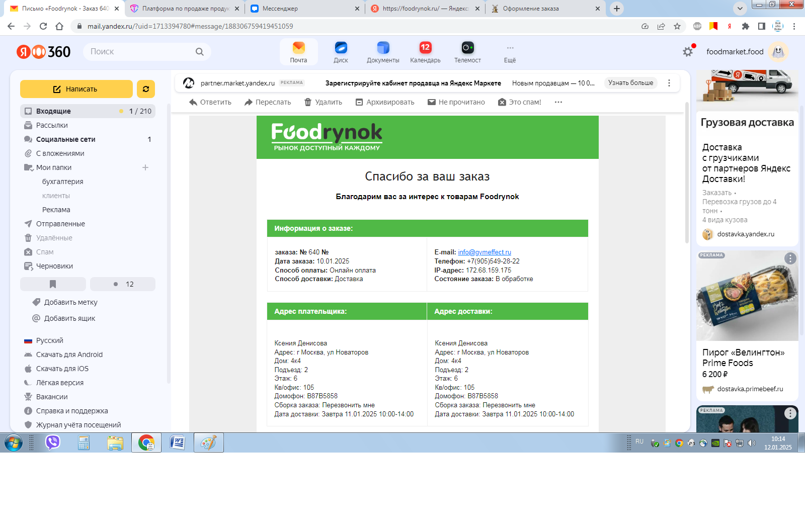805x532 pixels.
Task: Open more message actions ellipsis
Action: tap(558, 102)
